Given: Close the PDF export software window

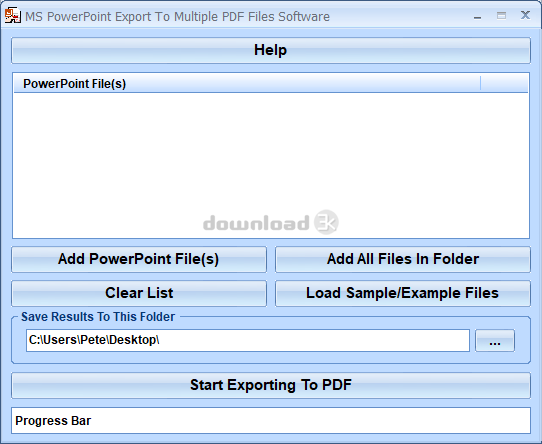Looking at the screenshot, I should click(x=525, y=15).
